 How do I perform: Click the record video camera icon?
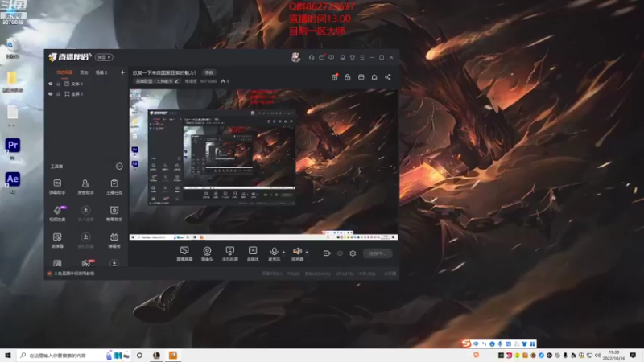[327, 253]
